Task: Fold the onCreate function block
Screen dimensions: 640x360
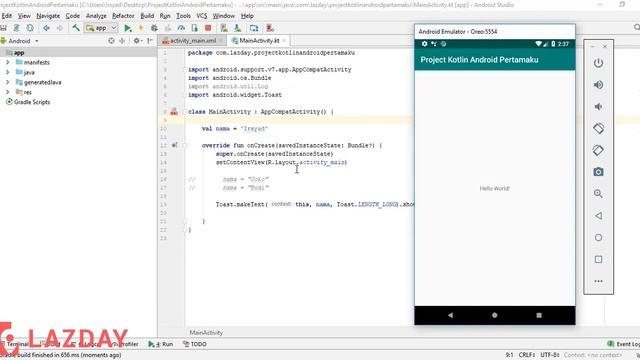Action: click(185, 145)
